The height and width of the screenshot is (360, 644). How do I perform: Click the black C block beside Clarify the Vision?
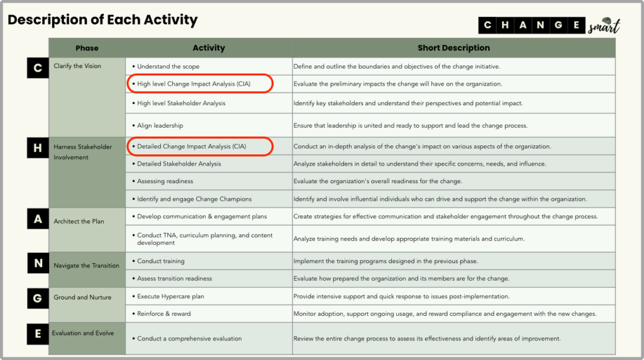coord(38,68)
